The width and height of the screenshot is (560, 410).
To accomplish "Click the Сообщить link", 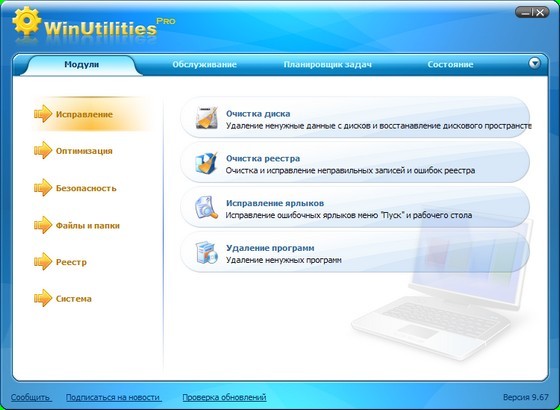I will [30, 397].
